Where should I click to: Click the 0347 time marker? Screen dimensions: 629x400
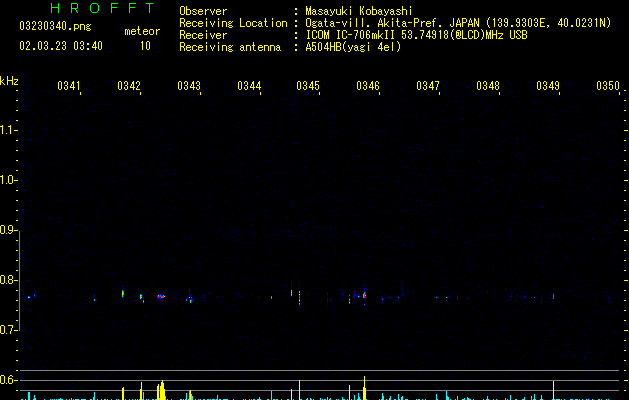[428, 85]
